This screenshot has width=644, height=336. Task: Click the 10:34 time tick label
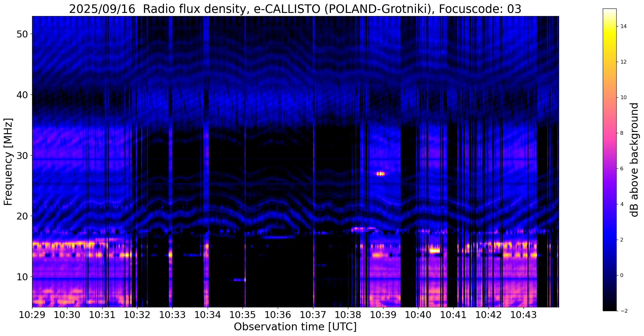(x=208, y=314)
